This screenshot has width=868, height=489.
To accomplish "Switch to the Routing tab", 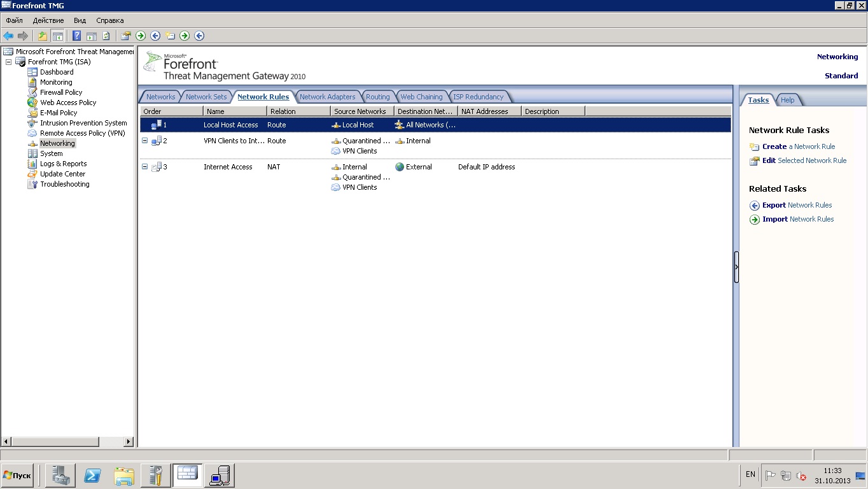I will coord(377,97).
